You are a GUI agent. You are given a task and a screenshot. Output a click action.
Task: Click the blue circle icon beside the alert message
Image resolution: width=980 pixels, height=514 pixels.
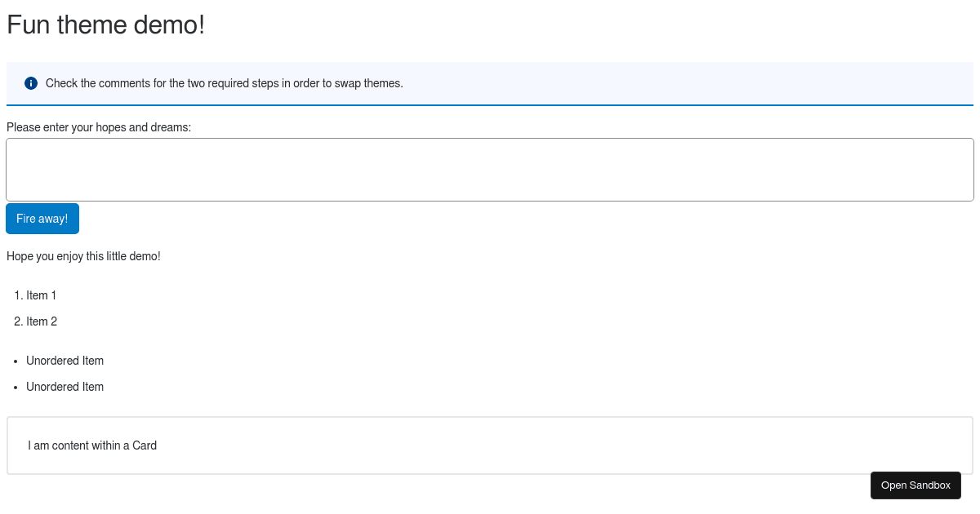pyautogui.click(x=30, y=83)
